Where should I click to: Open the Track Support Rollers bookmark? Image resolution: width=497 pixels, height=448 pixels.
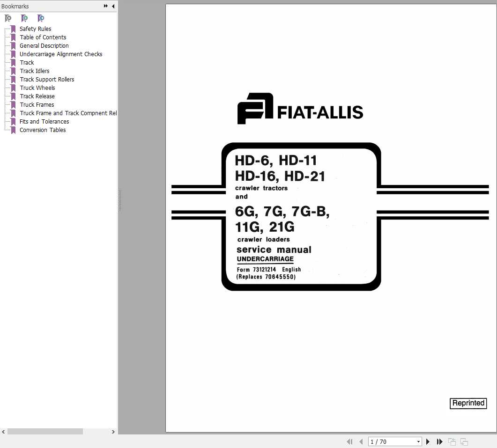pyautogui.click(x=47, y=80)
